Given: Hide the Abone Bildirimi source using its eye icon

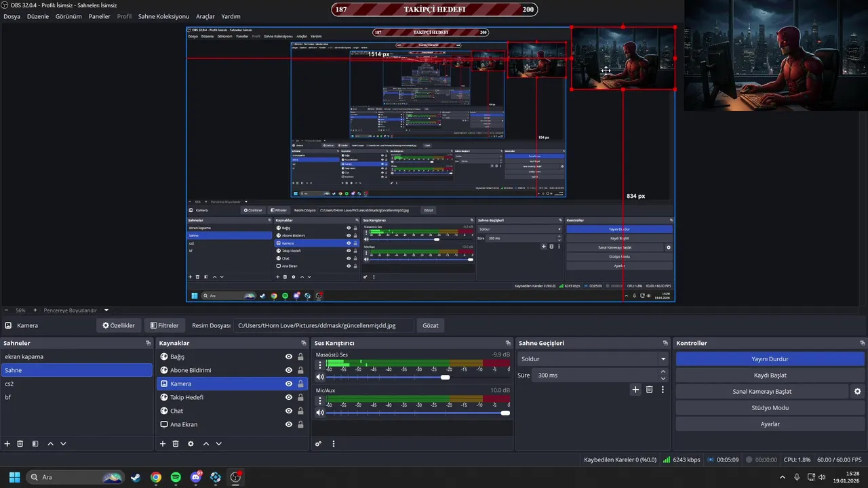Looking at the screenshot, I should (289, 370).
